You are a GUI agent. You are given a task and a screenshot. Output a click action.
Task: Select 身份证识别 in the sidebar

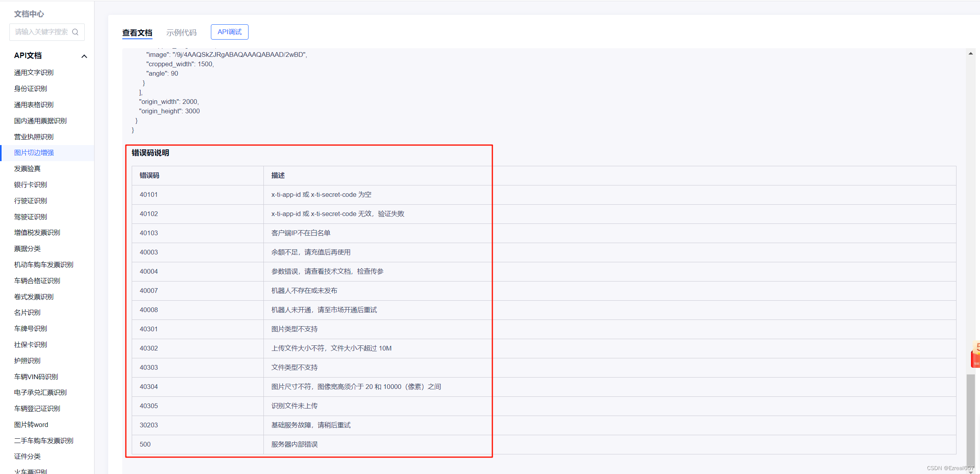click(x=30, y=88)
